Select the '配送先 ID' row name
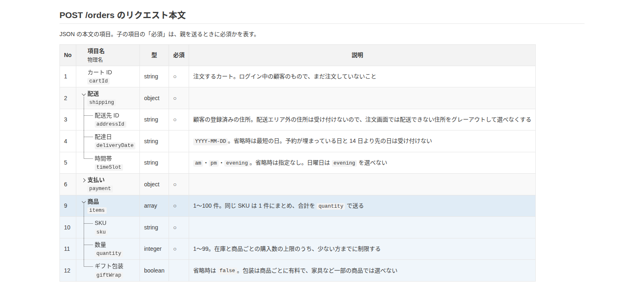644x291 pixels. click(x=107, y=115)
